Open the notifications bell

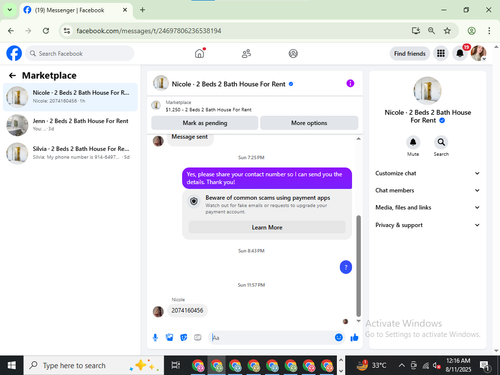(x=460, y=53)
